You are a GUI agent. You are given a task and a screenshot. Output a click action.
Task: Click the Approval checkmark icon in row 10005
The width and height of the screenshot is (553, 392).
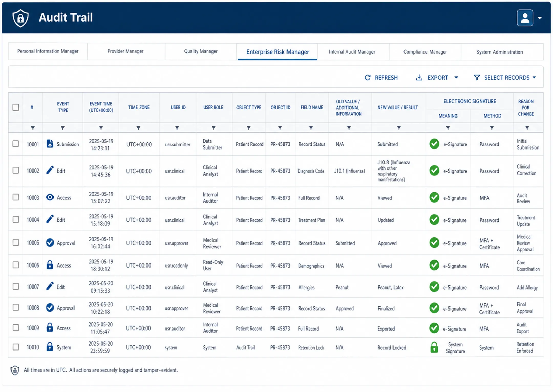pyautogui.click(x=50, y=242)
